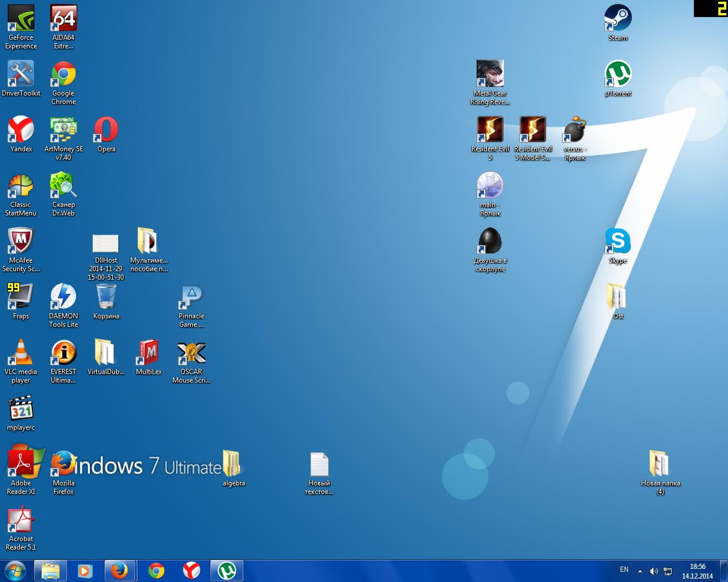Open Acrobat Reader 5.1 shortcut

click(21, 528)
